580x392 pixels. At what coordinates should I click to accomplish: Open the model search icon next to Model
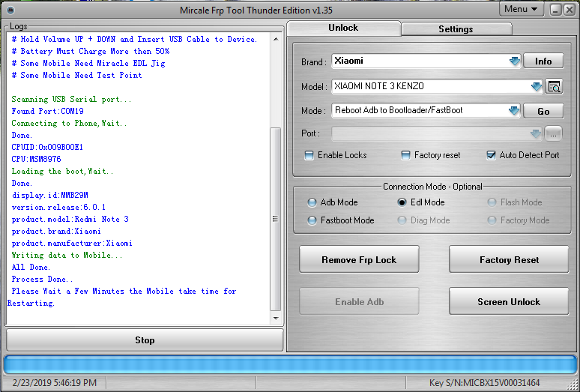554,86
